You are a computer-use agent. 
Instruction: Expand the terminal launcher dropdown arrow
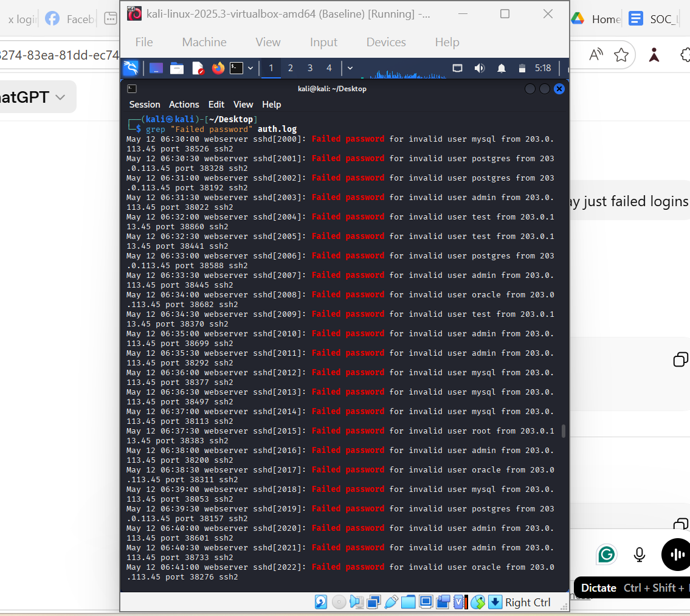250,68
